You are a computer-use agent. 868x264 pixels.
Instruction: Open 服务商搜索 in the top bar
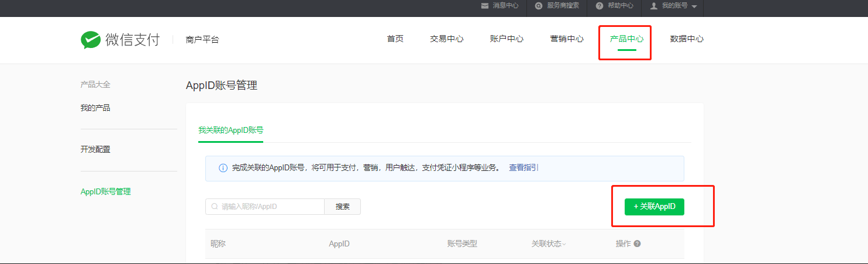coord(563,6)
